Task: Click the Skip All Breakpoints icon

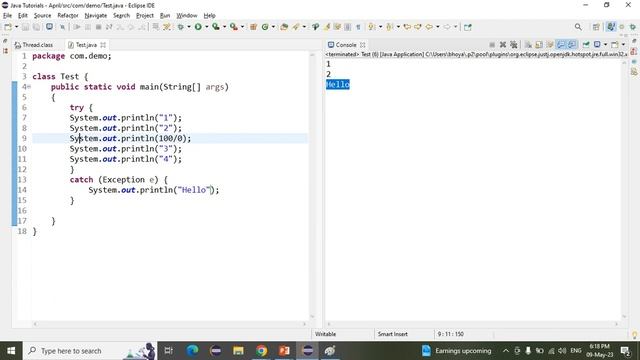Action: [62, 27]
